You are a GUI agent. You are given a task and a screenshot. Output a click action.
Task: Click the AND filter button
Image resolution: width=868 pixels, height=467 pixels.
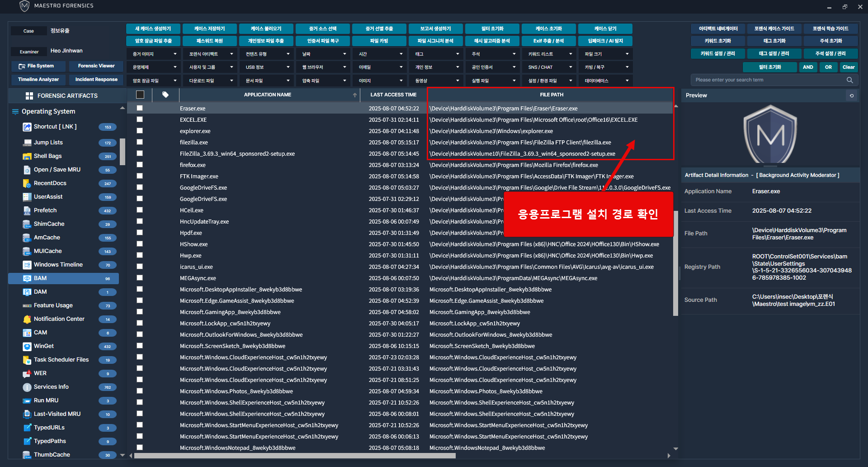point(808,67)
